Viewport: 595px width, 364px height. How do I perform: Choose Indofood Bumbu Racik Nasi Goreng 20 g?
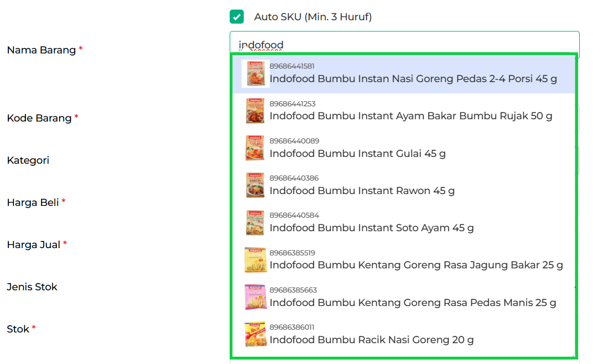(x=372, y=339)
